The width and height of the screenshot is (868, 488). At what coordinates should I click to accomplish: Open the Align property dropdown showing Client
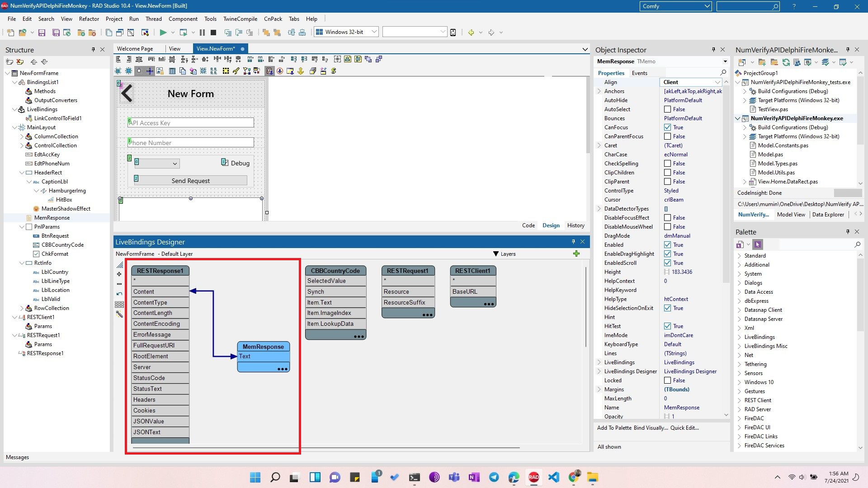click(x=717, y=82)
